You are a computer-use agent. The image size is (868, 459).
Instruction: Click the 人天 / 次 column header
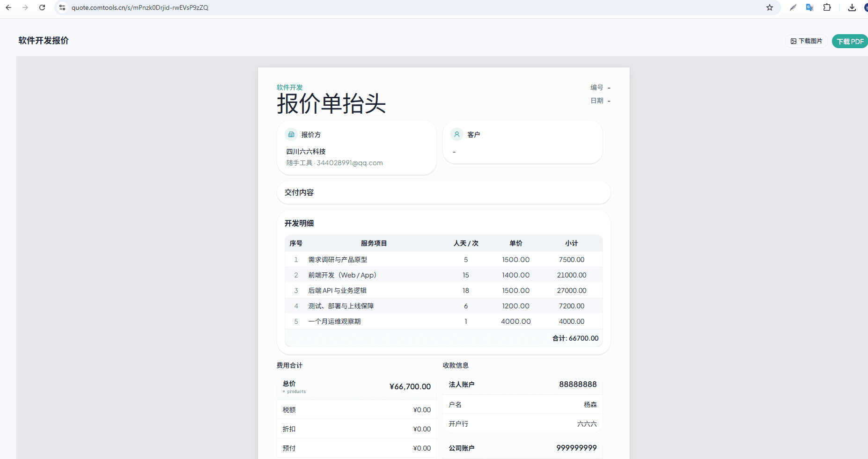(x=466, y=243)
